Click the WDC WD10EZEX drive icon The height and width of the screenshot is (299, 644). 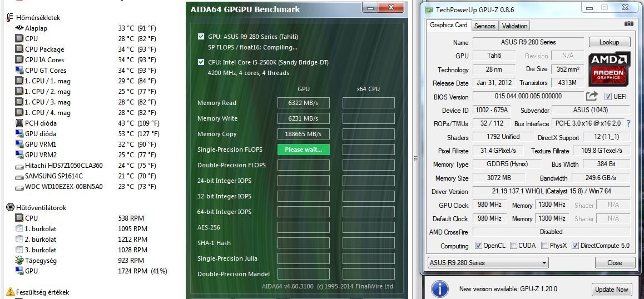[19, 187]
